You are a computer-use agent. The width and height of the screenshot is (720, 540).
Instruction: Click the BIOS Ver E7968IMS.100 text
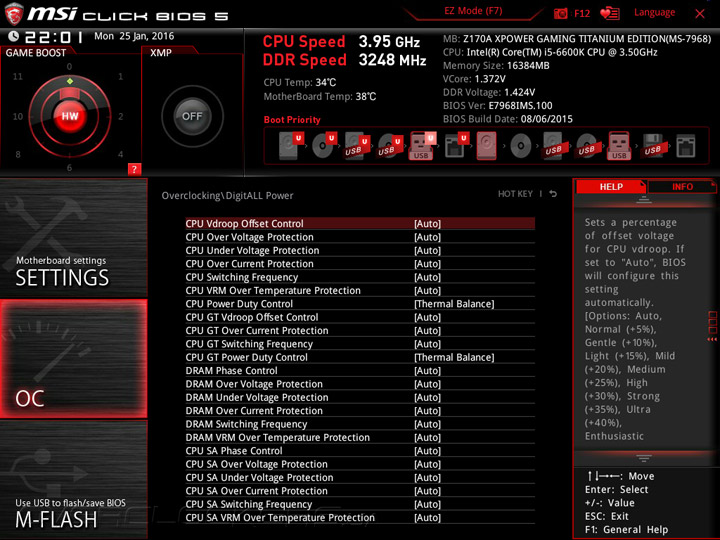(498, 106)
